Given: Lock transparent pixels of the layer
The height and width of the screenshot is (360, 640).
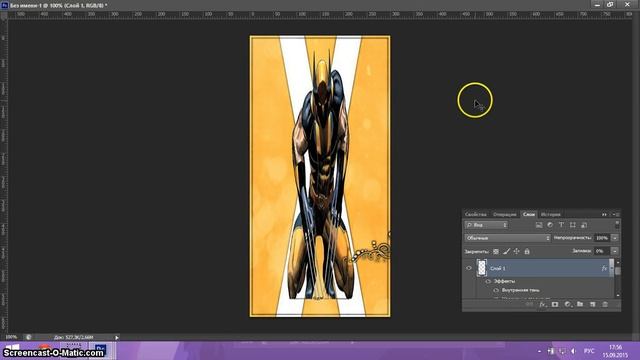Looking at the screenshot, I should (x=496, y=251).
